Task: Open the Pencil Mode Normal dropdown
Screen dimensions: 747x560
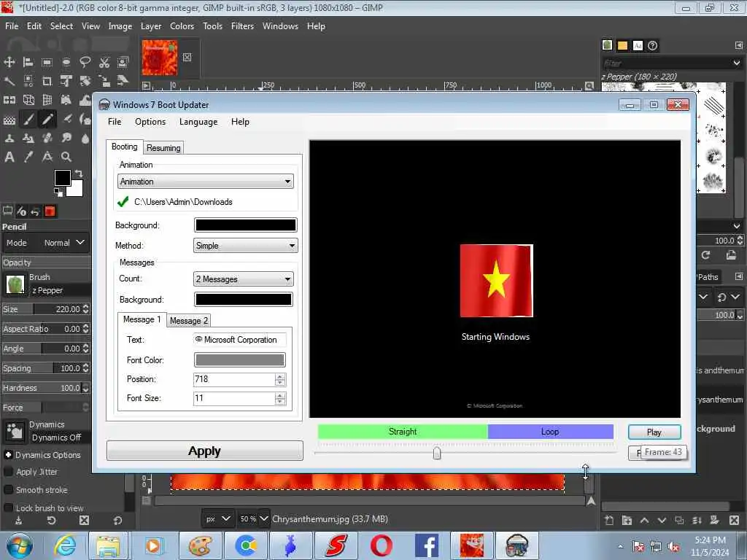Action: [x=45, y=242]
